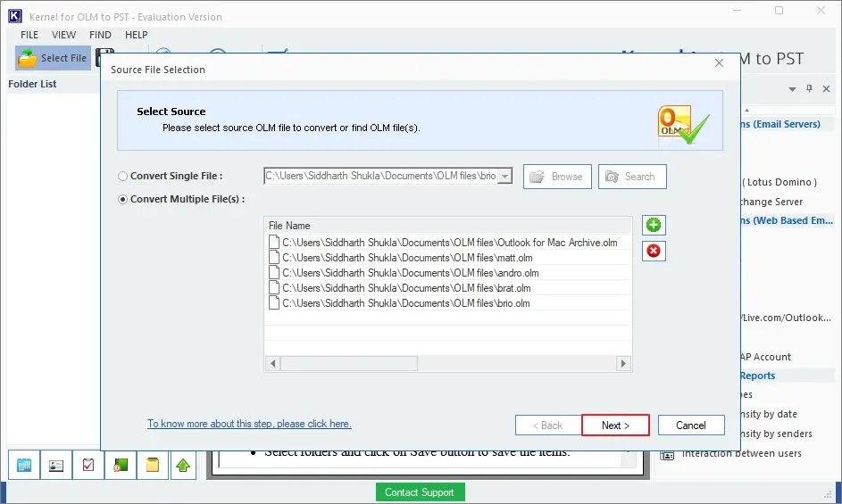Open the VIEW menu
Screen dimensions: 842x504
click(63, 35)
